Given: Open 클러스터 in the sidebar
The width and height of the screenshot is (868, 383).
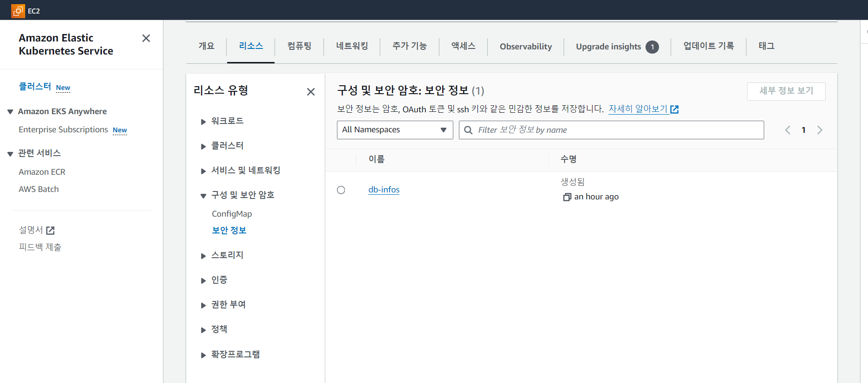Looking at the screenshot, I should pyautogui.click(x=35, y=87).
